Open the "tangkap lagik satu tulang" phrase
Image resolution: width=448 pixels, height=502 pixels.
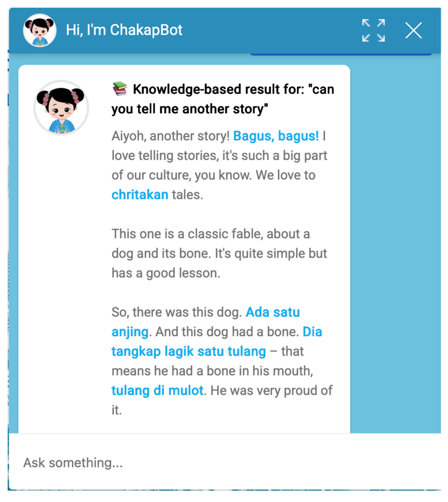(x=189, y=352)
